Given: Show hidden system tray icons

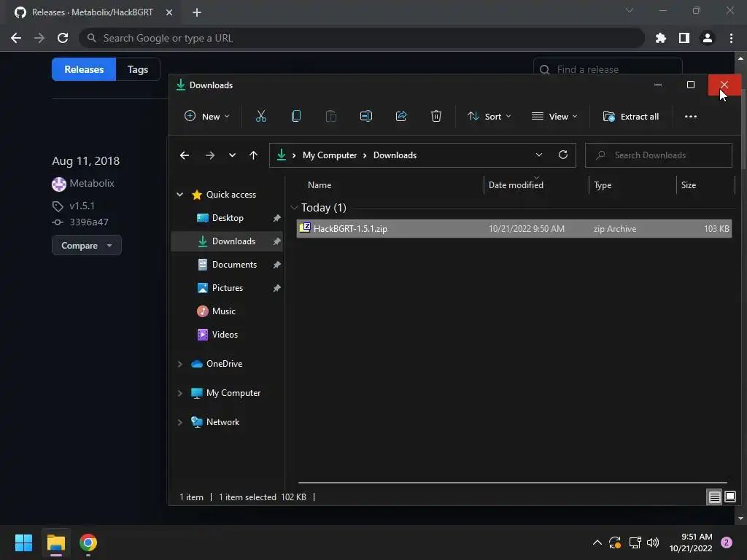Looking at the screenshot, I should [x=597, y=542].
